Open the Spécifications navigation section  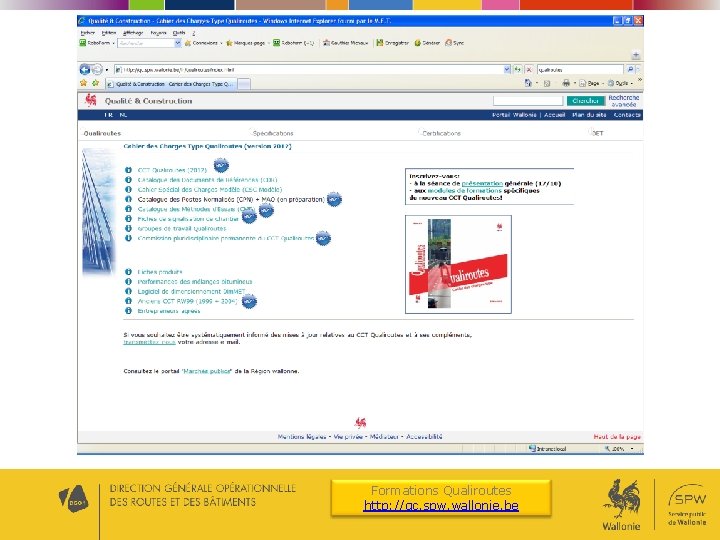[273, 133]
